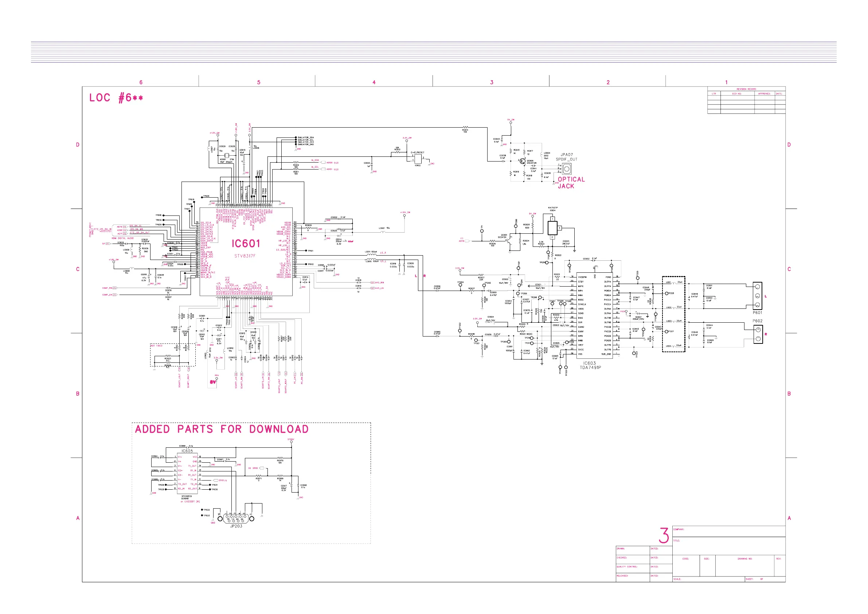
Task: Click the STB5V power node
Action: tap(291, 442)
